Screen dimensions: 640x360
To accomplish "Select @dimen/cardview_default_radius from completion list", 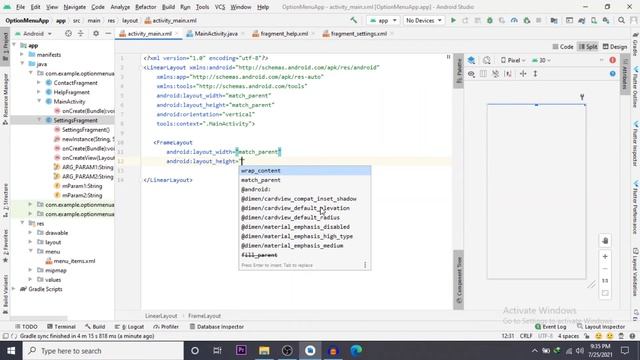I will point(304,218).
